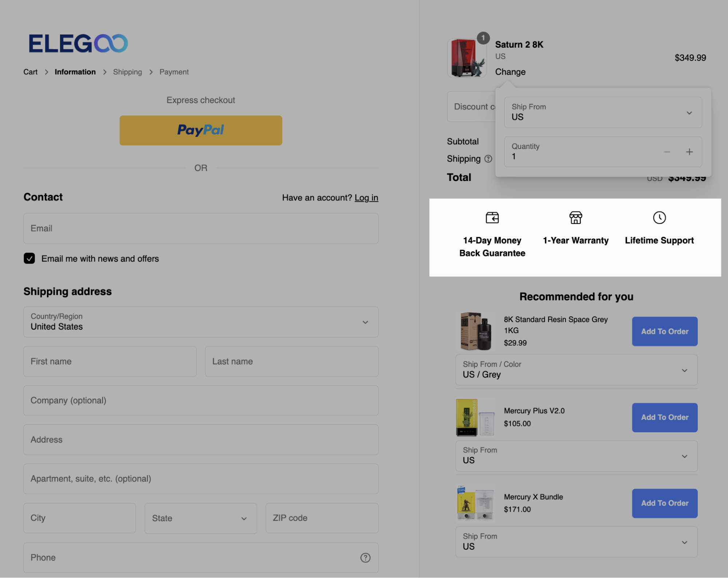
Task: Increase quantity with the plus icon
Action: pos(689,152)
